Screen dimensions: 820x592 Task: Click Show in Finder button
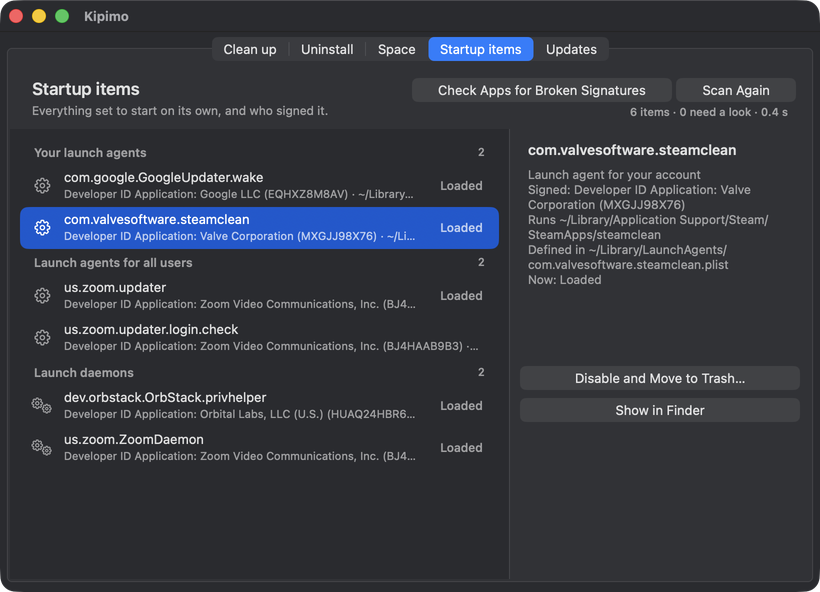point(659,410)
